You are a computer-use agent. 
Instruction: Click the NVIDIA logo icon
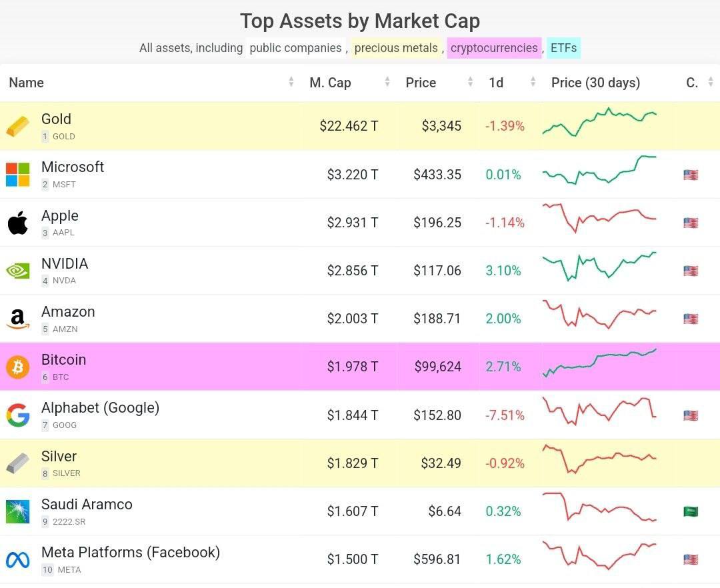tap(17, 271)
